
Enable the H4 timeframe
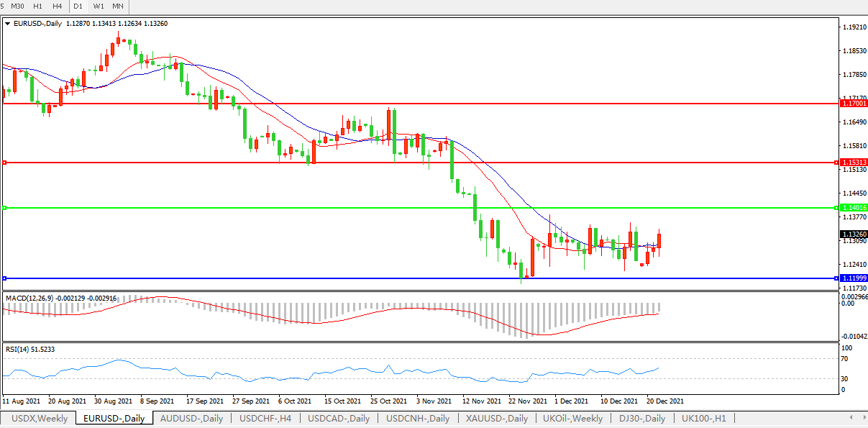pyautogui.click(x=58, y=6)
